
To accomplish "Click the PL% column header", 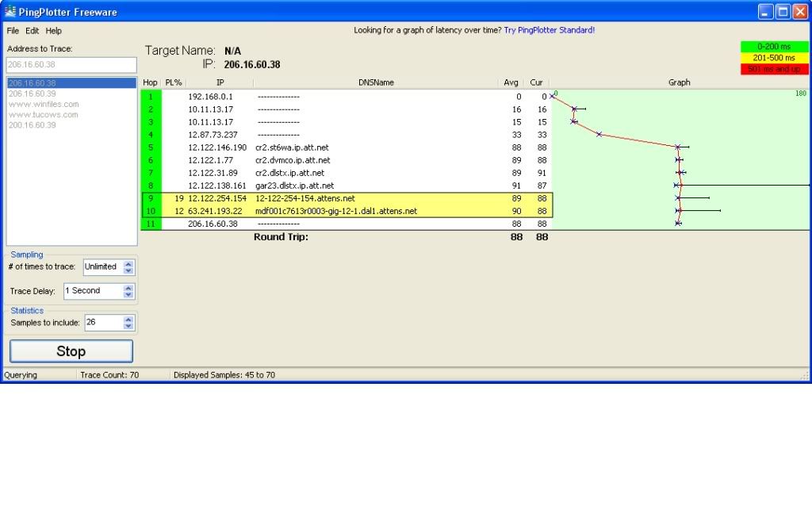I will click(174, 82).
